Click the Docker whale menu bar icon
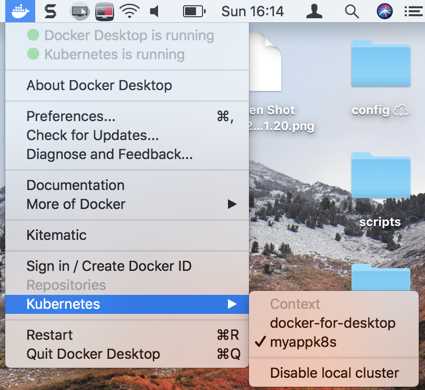The image size is (425, 390). pos(20,11)
